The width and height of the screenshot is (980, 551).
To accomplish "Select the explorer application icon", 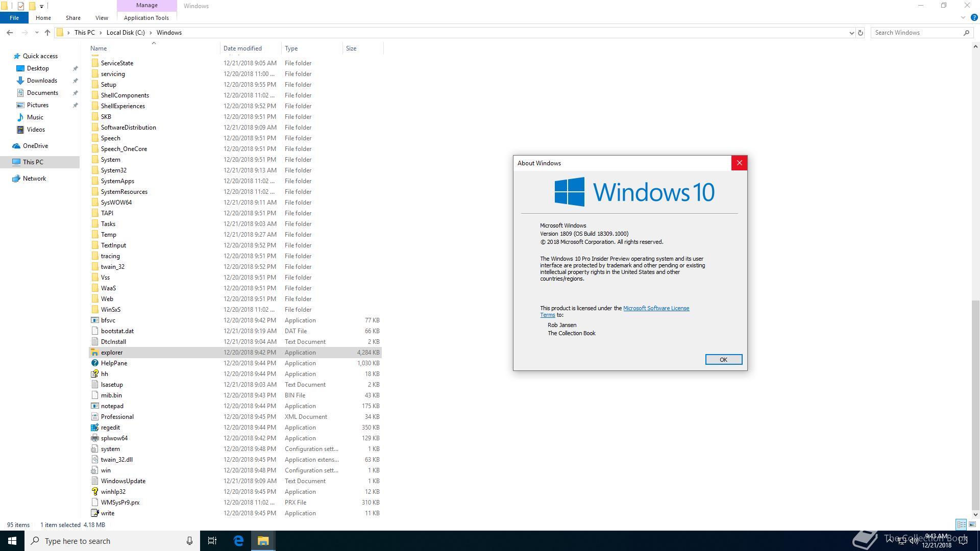I will tap(94, 353).
